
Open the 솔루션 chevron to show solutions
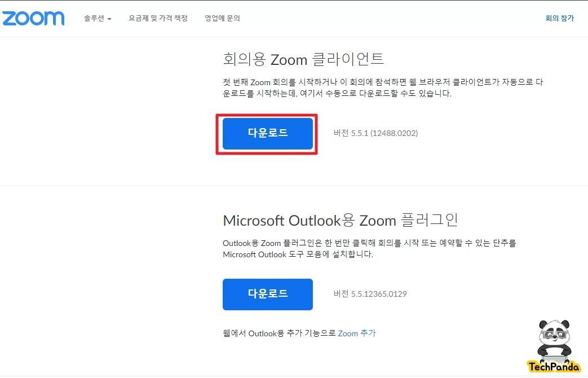110,18
